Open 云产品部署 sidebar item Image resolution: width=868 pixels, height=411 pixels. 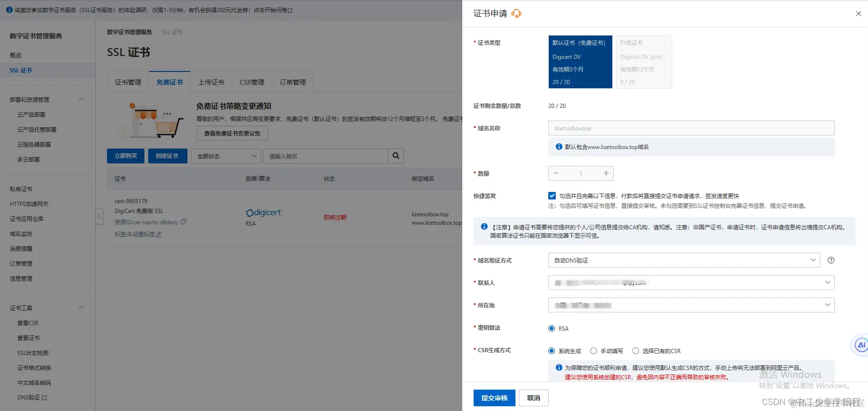click(x=31, y=114)
